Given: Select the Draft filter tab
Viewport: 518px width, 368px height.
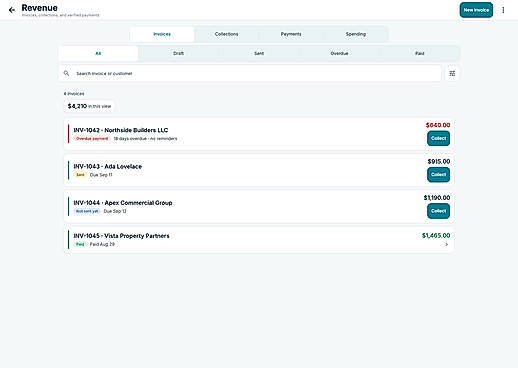Looking at the screenshot, I should [x=179, y=53].
